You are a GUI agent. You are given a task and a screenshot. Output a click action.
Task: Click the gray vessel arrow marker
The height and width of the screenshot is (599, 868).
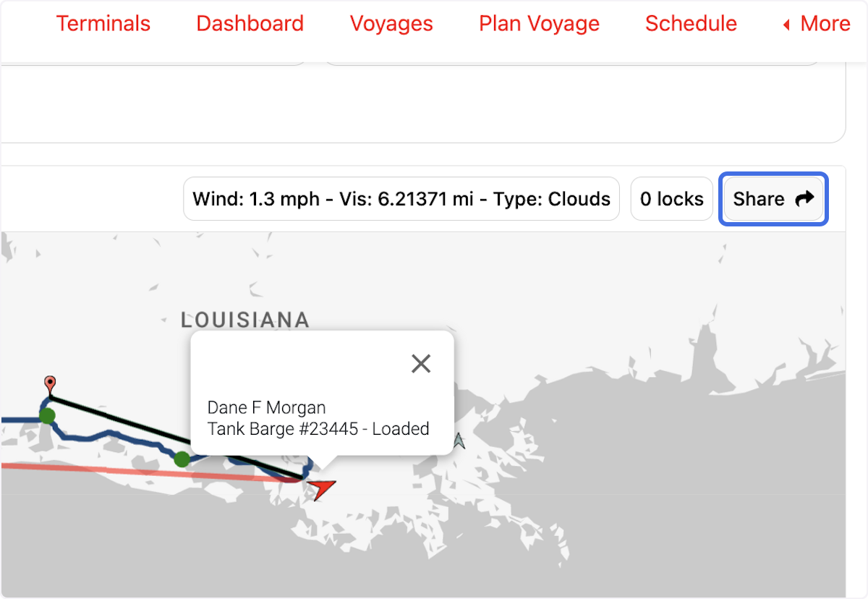(459, 441)
